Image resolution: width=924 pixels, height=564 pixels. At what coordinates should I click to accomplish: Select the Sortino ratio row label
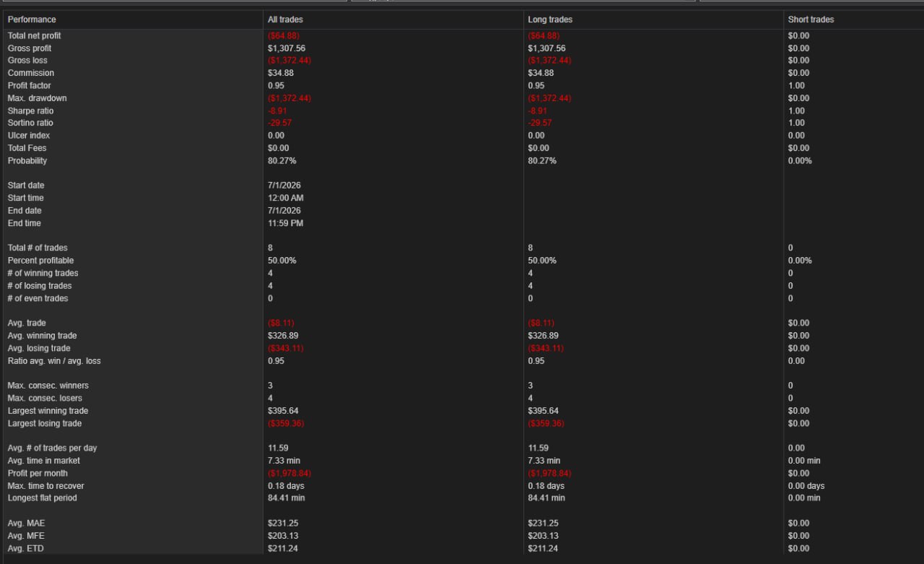click(30, 123)
